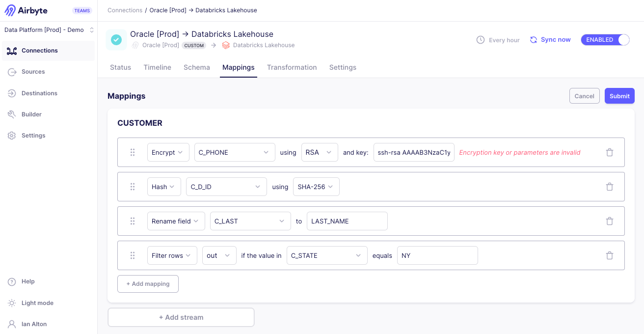The image size is (644, 334).
Task: Click the + Add mapping button
Action: click(148, 284)
